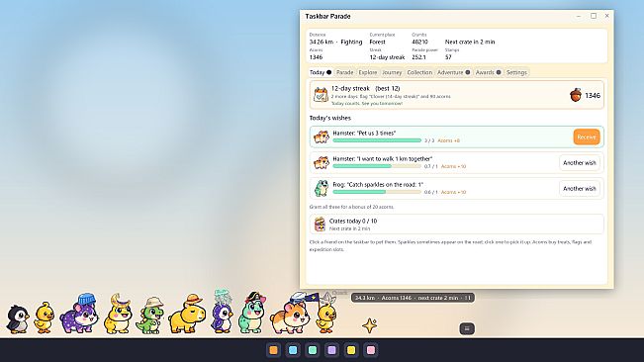Switch to the Parade tab
Screen dimensions: 644x362
click(344, 72)
